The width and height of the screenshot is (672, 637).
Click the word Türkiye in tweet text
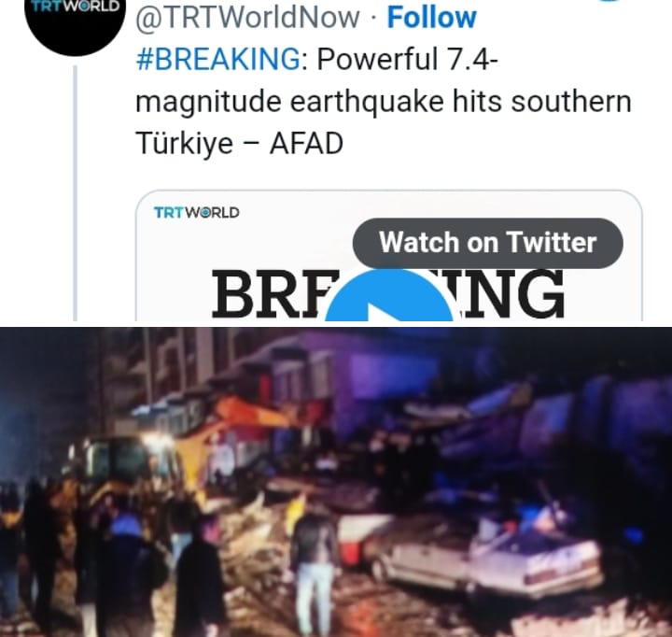[184, 143]
